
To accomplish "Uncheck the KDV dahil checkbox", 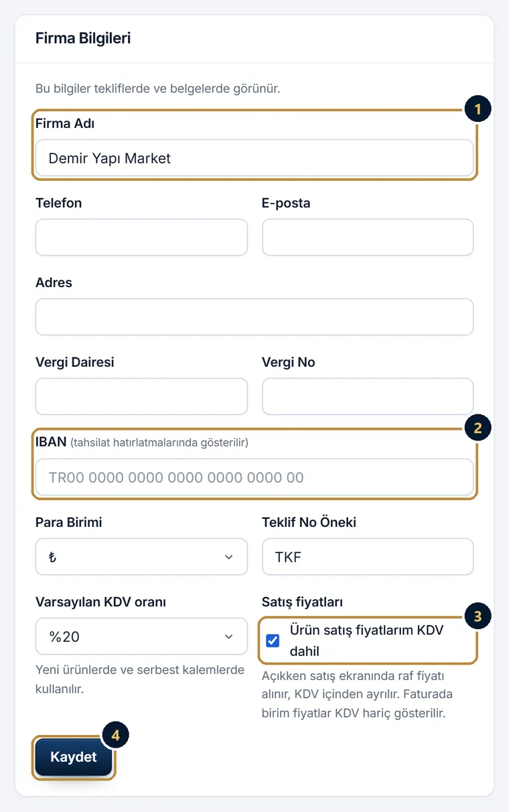I will click(x=273, y=641).
